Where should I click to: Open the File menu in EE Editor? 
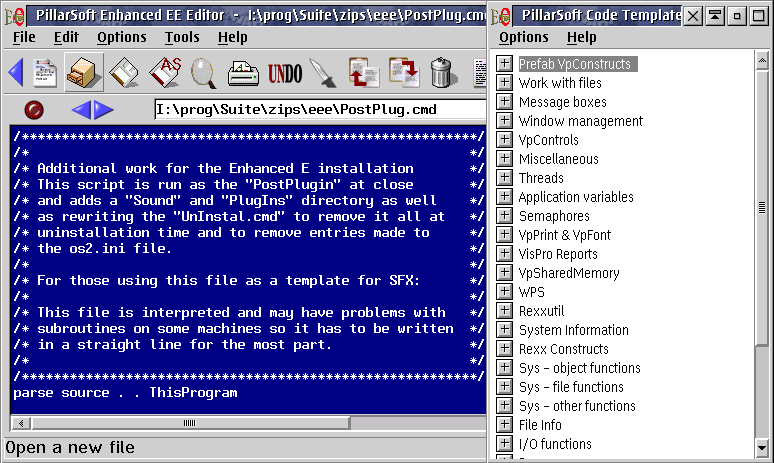(24, 38)
